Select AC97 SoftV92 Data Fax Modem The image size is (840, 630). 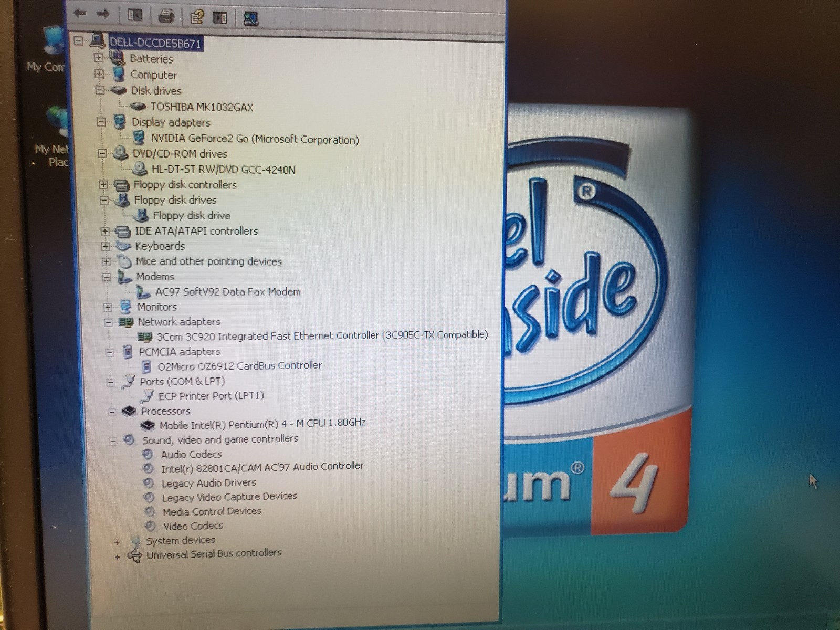228,291
